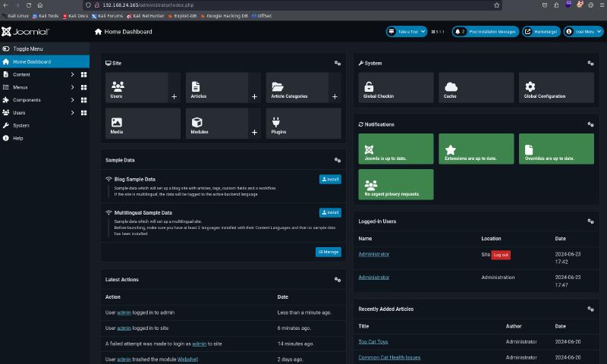Log out the Site Administrator session

[501, 255]
